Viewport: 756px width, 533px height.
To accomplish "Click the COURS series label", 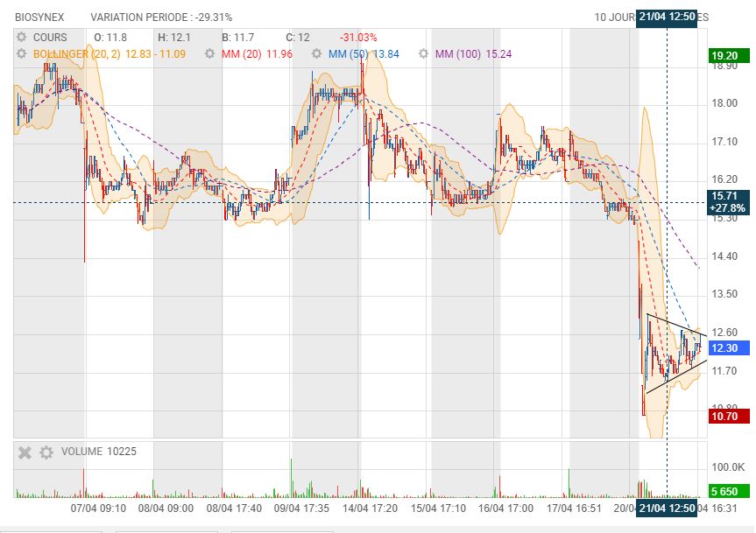I will (x=50, y=38).
